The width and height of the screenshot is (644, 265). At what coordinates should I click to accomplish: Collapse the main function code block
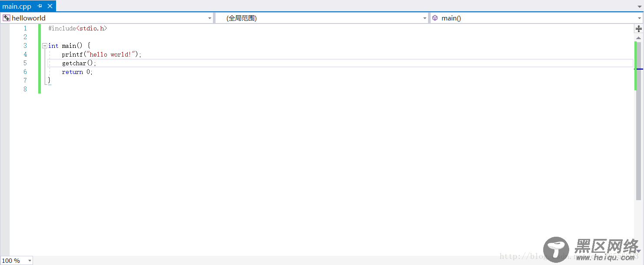pyautogui.click(x=44, y=46)
